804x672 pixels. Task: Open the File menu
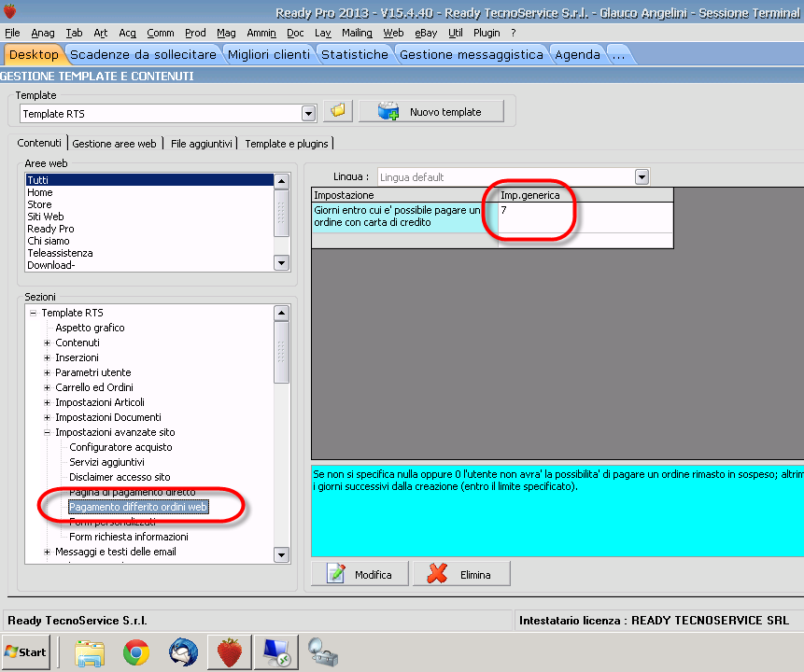[x=12, y=33]
